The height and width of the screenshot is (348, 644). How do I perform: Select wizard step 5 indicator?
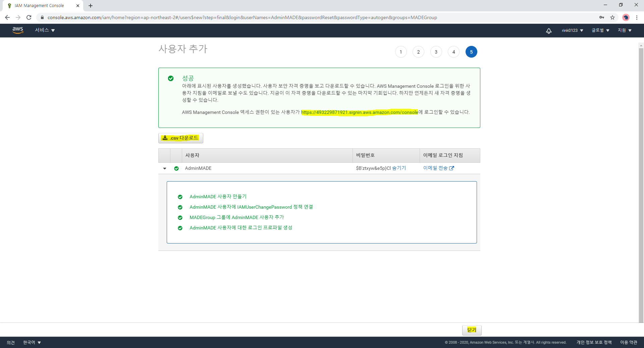point(471,52)
